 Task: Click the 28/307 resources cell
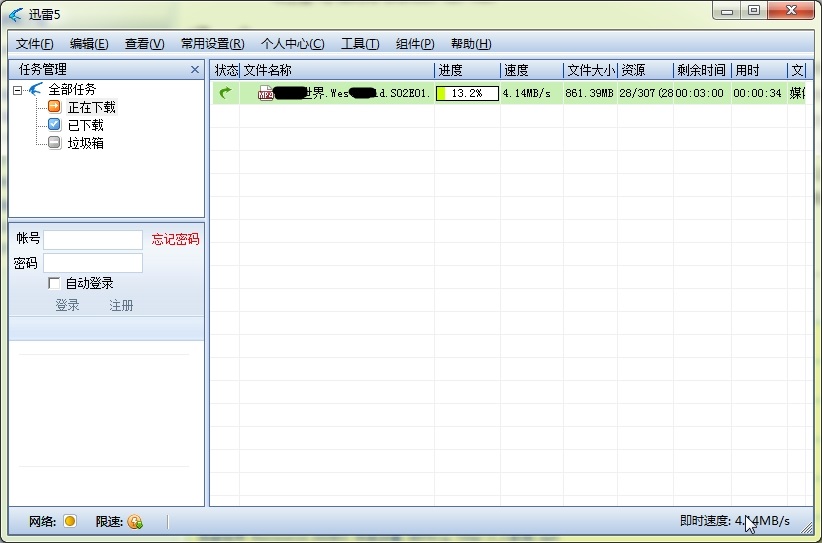click(x=646, y=93)
